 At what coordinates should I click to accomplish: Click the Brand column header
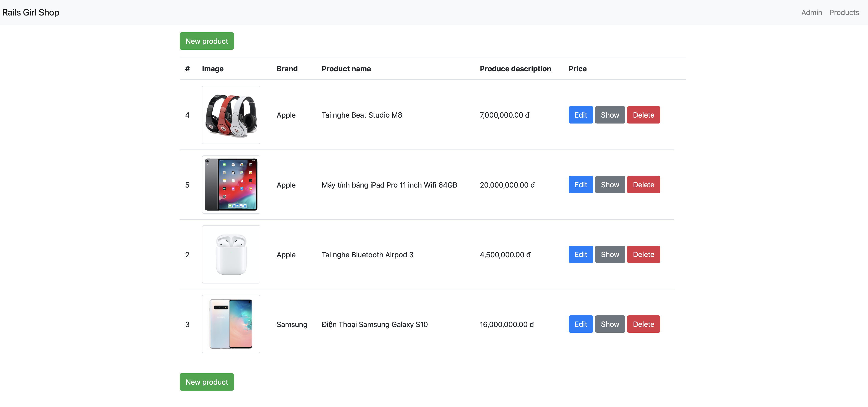(x=287, y=68)
